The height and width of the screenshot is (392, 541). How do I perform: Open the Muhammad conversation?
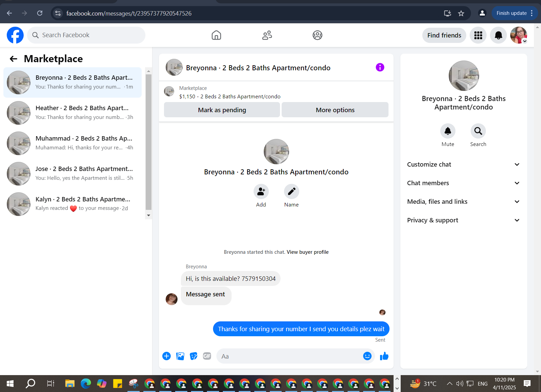click(73, 143)
